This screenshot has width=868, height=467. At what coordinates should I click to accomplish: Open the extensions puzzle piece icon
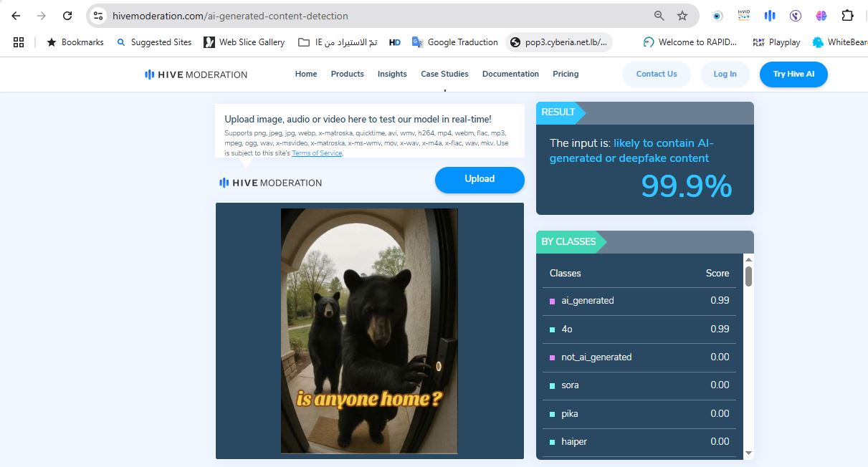pos(847,16)
